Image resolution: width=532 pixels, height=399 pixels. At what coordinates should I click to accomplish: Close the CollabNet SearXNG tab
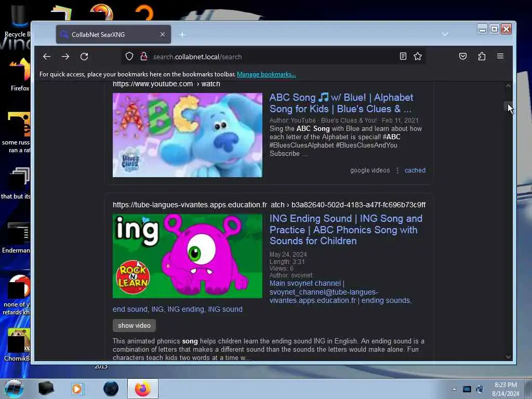coord(163,34)
